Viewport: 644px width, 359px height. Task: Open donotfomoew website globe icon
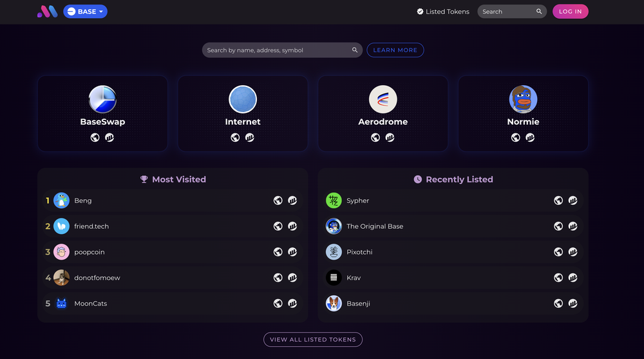(278, 278)
